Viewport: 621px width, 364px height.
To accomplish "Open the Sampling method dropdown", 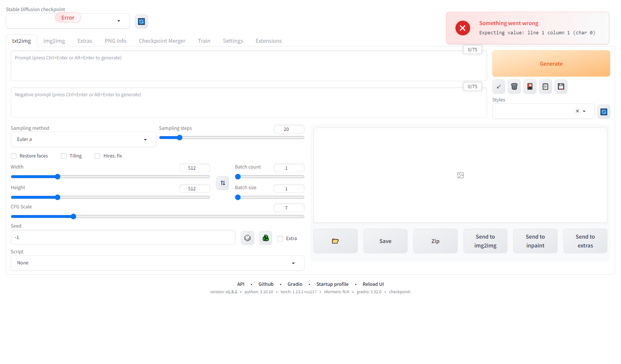I will [x=83, y=139].
